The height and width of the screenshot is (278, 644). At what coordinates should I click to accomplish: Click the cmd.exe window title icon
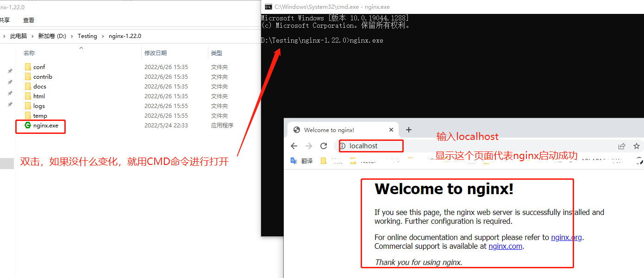coord(268,7)
